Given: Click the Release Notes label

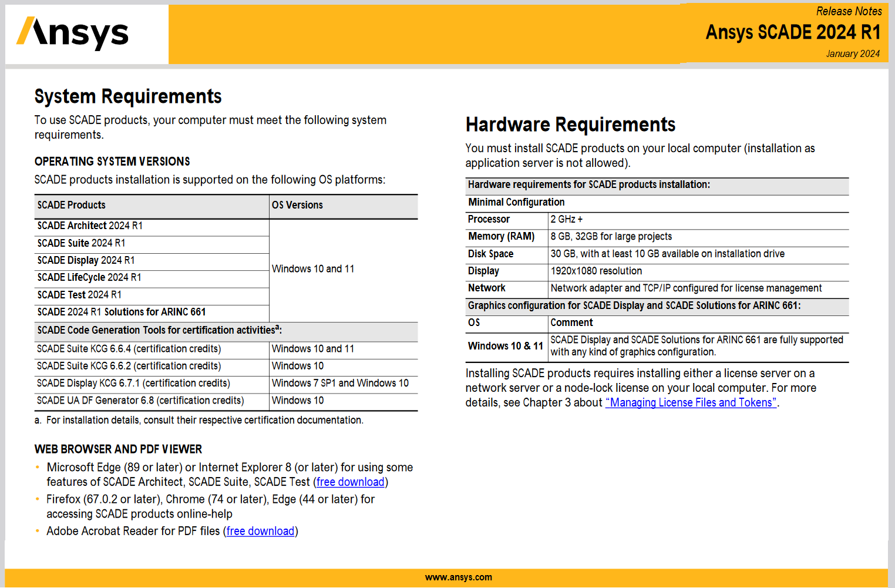Looking at the screenshot, I should tap(849, 11).
